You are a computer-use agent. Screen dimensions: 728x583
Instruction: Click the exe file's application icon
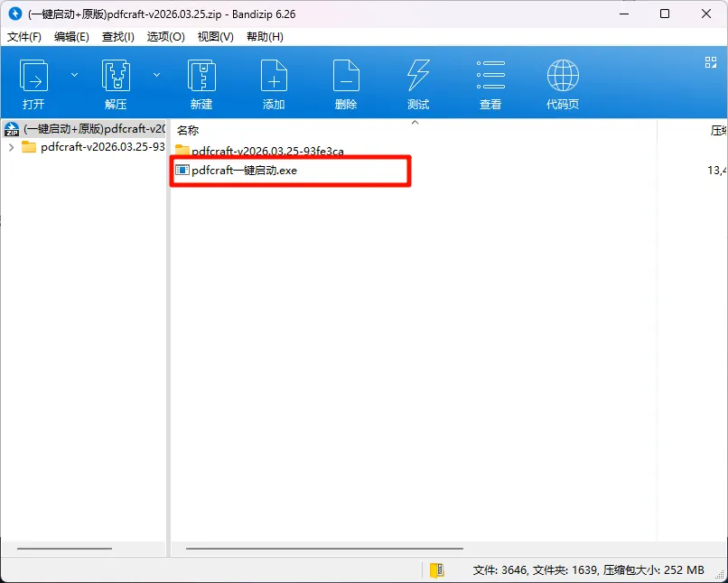(x=182, y=171)
